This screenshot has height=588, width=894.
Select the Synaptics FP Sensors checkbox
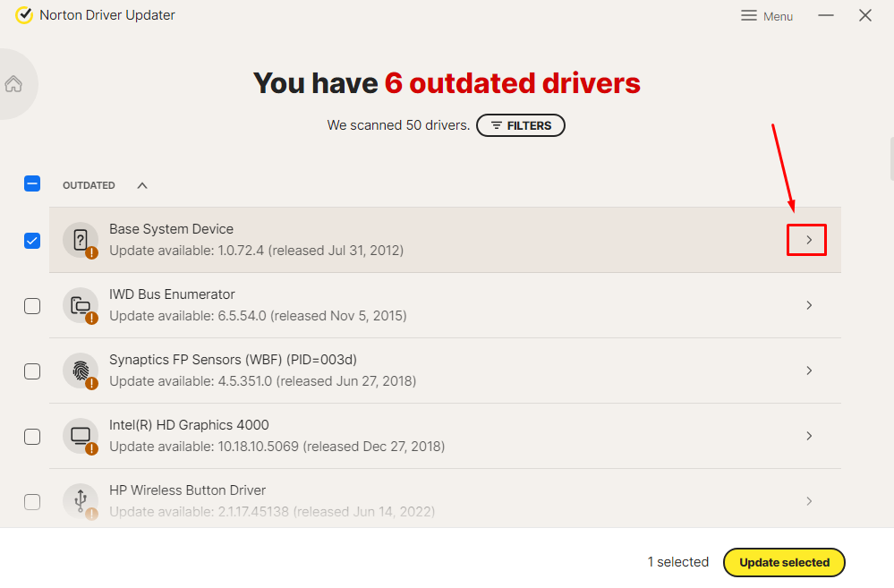click(x=32, y=371)
